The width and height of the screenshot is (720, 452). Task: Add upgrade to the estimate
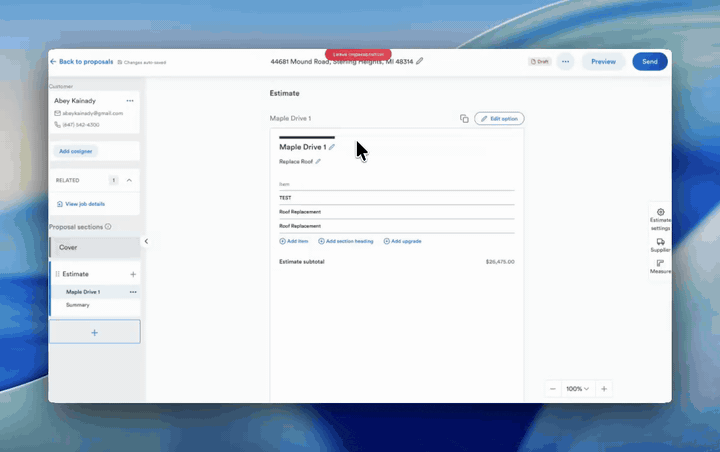point(402,241)
